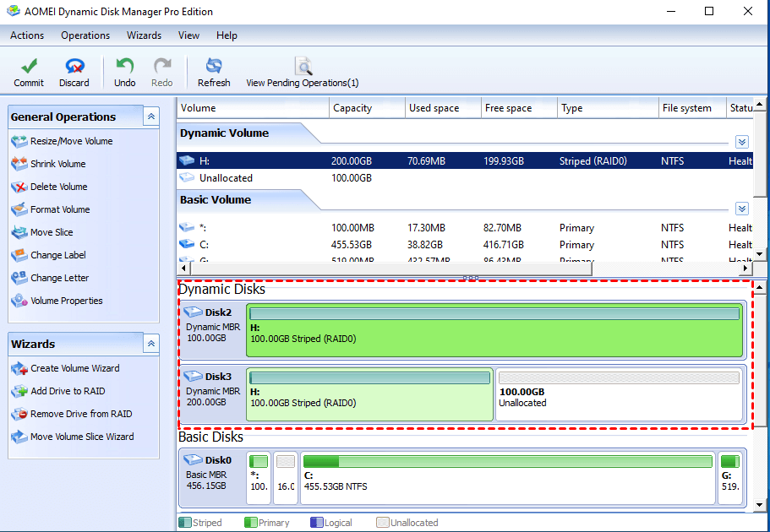Collapse the Wizards panel
Screen dimensions: 770x532
pyautogui.click(x=150, y=344)
